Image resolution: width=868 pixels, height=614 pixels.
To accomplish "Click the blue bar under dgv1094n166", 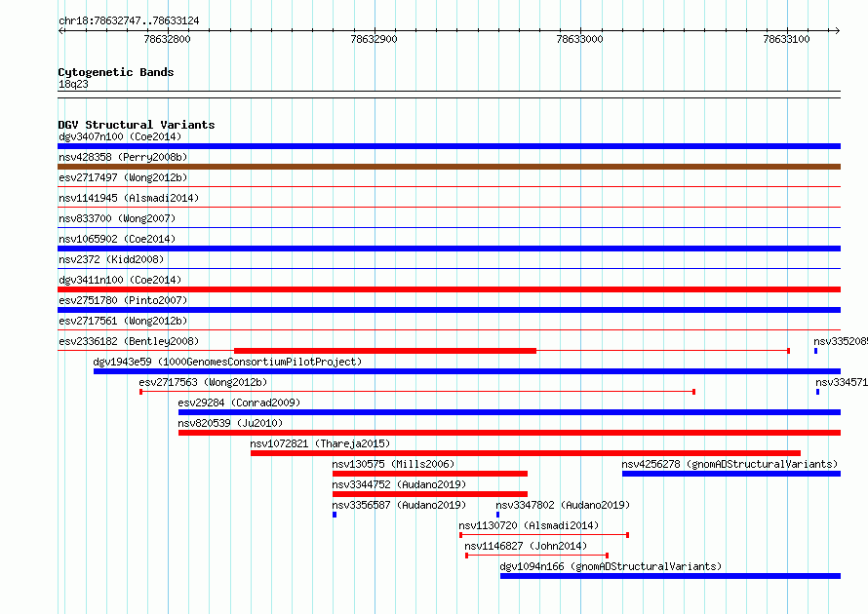I will [x=670, y=576].
